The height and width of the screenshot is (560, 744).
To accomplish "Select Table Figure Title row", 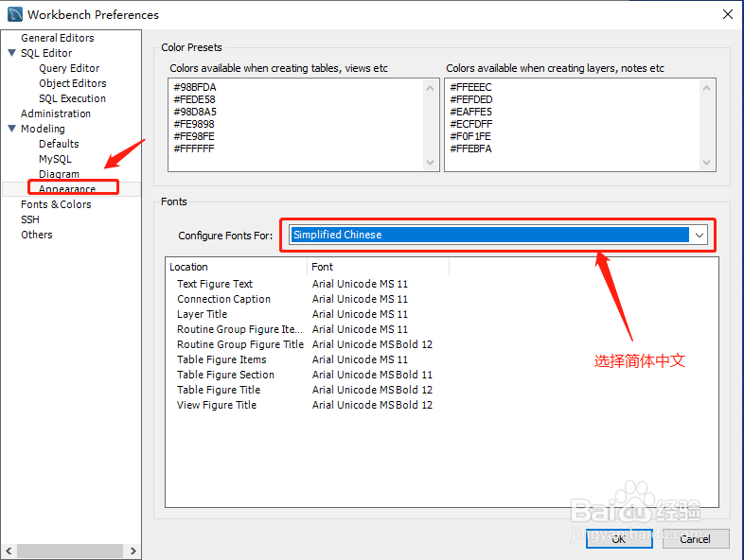I will pos(219,391).
